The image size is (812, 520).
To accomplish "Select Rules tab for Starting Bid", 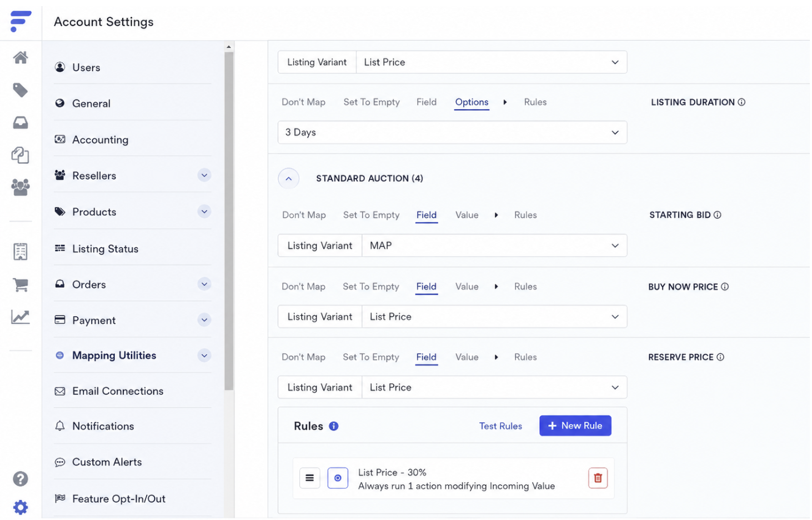I will (x=525, y=215).
